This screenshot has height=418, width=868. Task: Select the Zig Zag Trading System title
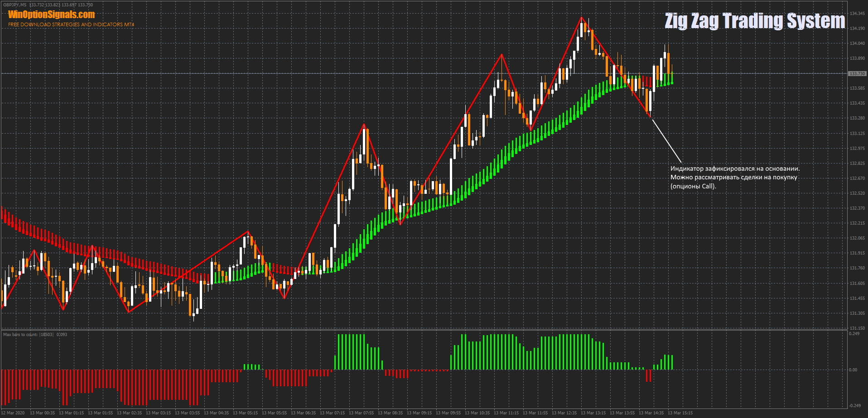coord(754,21)
